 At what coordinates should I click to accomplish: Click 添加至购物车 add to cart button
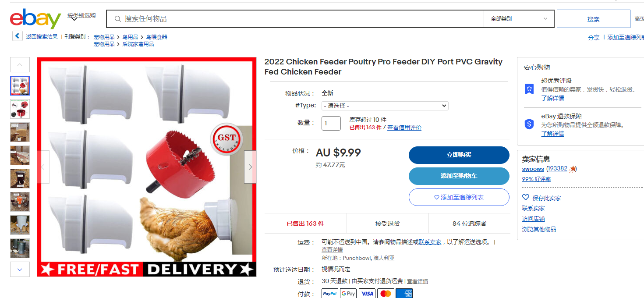[459, 176]
